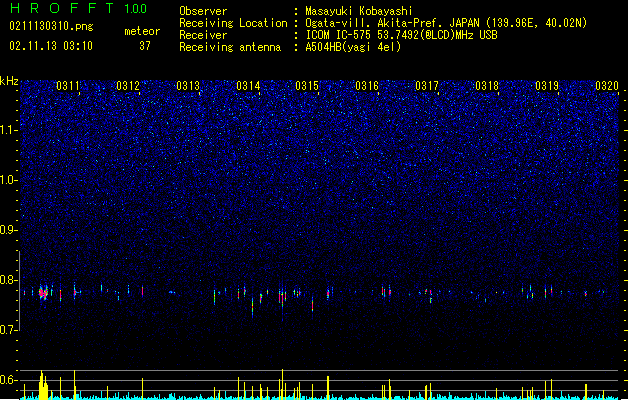Viewport: 629px width, 400px height.
Task: Click the ICOM IC-575 receiver text
Action: click(x=401, y=35)
